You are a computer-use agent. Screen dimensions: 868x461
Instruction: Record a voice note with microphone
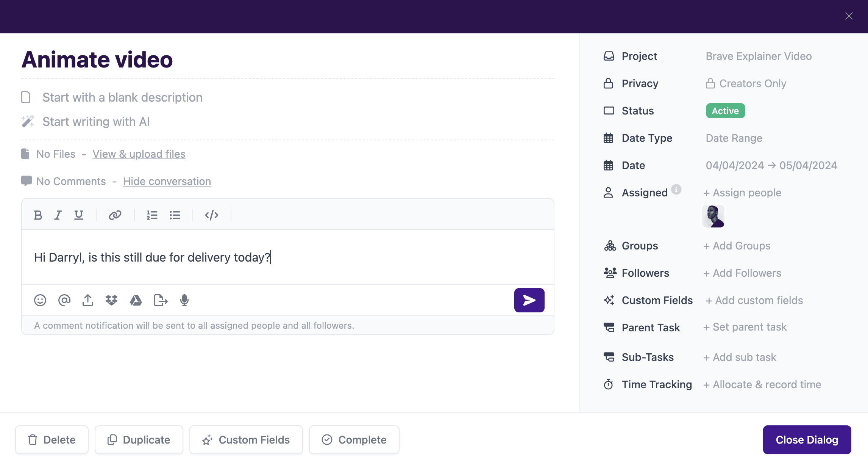coord(184,300)
